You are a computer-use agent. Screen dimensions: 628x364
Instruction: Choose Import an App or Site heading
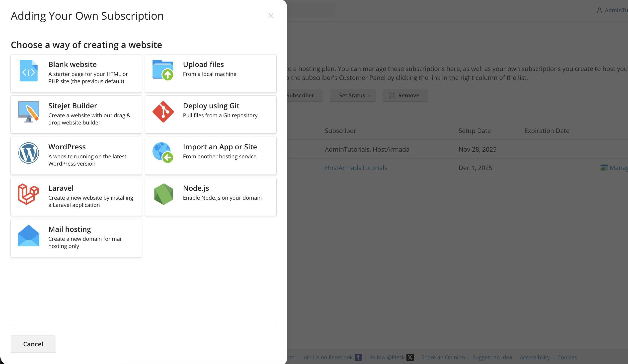point(220,147)
